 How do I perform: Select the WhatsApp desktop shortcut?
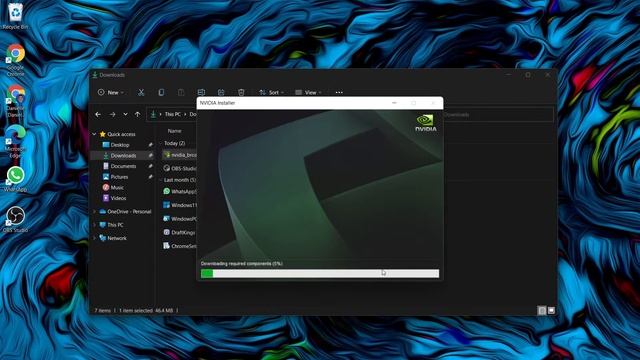tap(16, 179)
